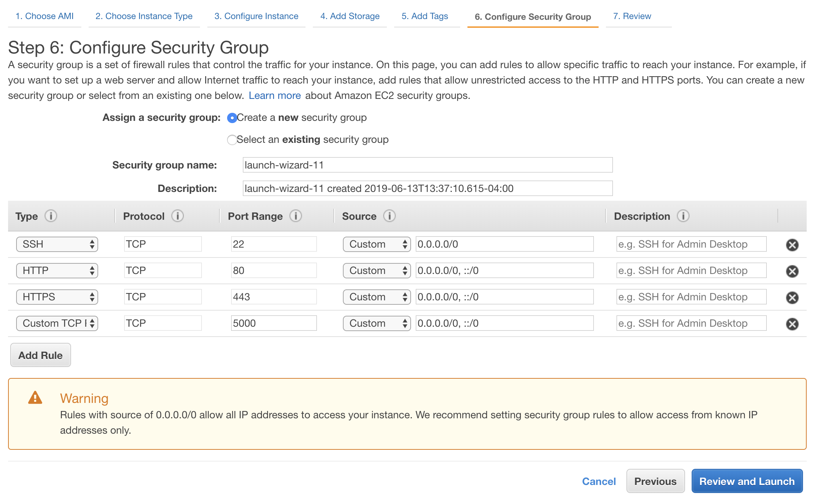The height and width of the screenshot is (504, 814).
Task: Choose 'Select an existing security group' option
Action: point(232,140)
